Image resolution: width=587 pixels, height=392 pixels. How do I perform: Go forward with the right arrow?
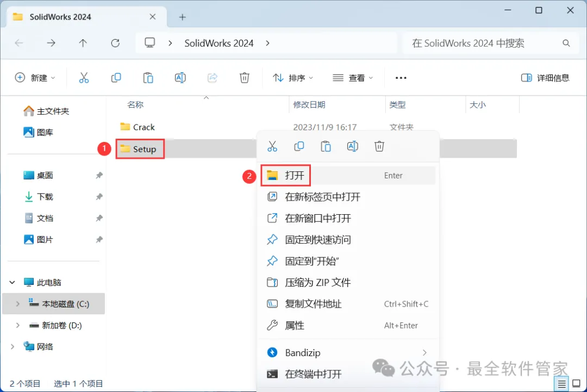click(51, 43)
